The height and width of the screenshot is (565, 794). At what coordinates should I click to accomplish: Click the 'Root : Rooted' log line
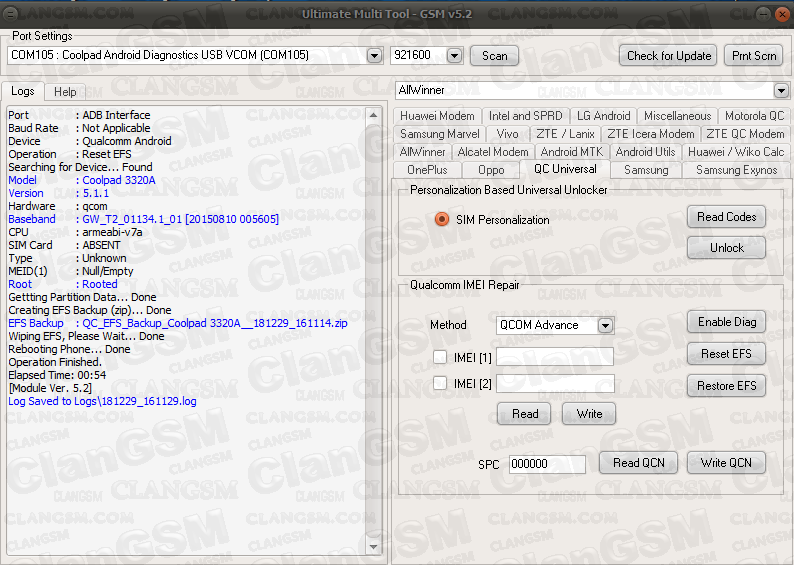63,284
